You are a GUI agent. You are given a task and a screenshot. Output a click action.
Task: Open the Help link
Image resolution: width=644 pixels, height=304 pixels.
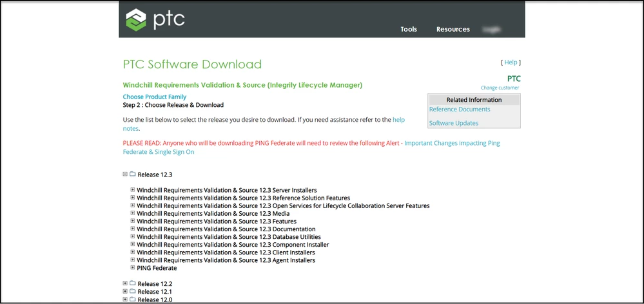[x=511, y=62]
